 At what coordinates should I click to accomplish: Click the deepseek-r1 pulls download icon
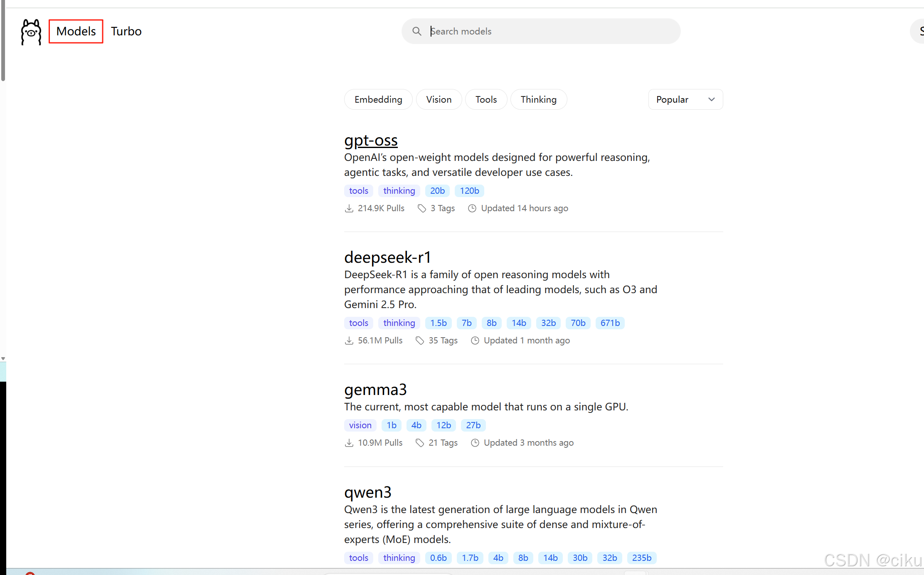coord(349,341)
